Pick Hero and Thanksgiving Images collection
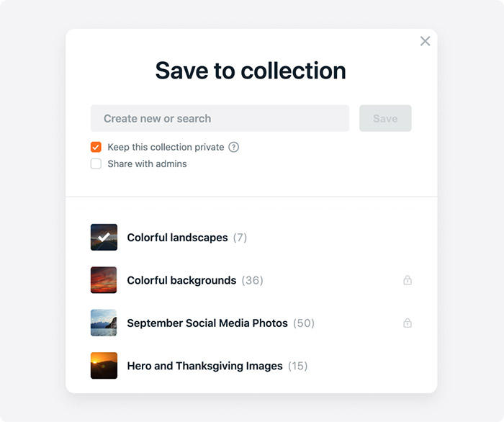Viewport: 504px width, 422px height. (204, 366)
